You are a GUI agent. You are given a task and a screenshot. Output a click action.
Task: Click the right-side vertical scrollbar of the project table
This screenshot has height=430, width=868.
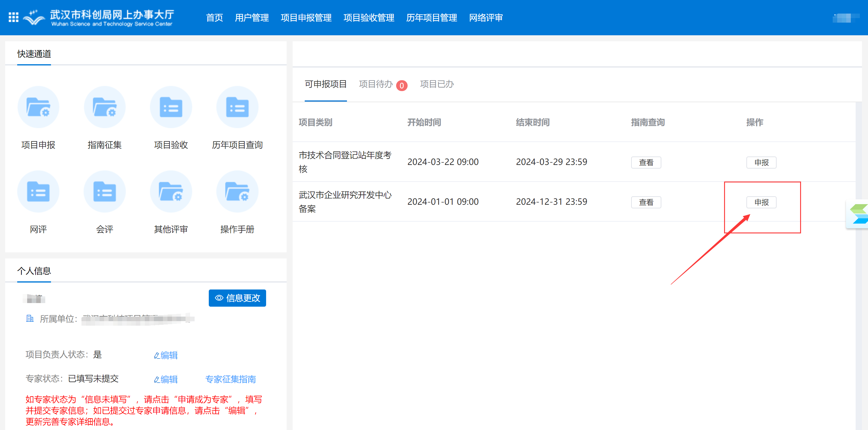coord(859,266)
